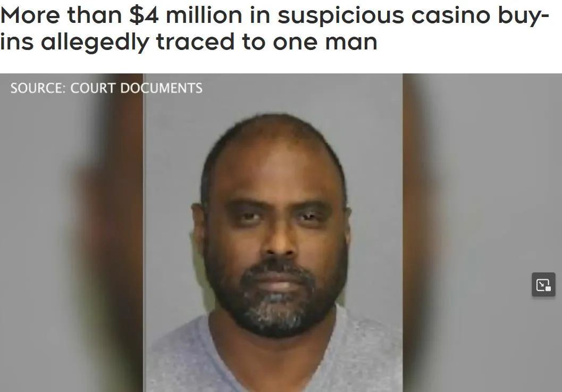Click the words 'one man' in headline
The width and height of the screenshot is (562, 392).
tap(325, 43)
